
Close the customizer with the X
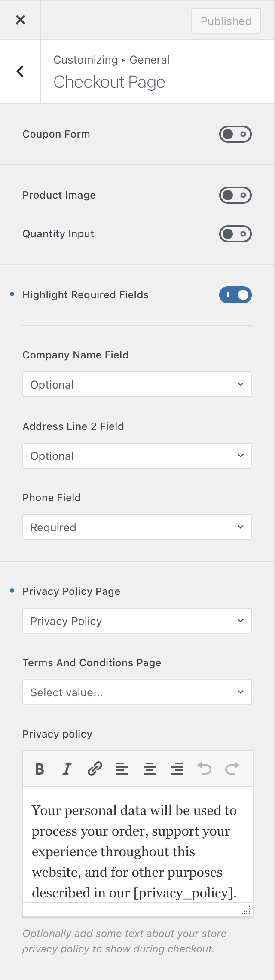(20, 20)
